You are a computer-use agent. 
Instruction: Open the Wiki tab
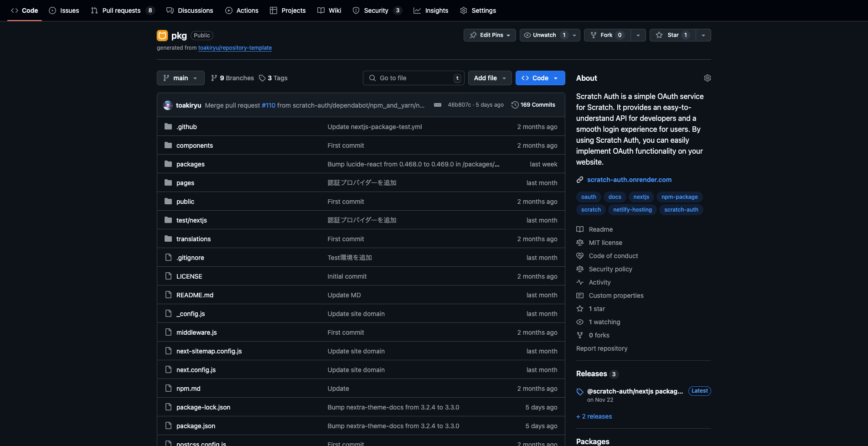[329, 10]
